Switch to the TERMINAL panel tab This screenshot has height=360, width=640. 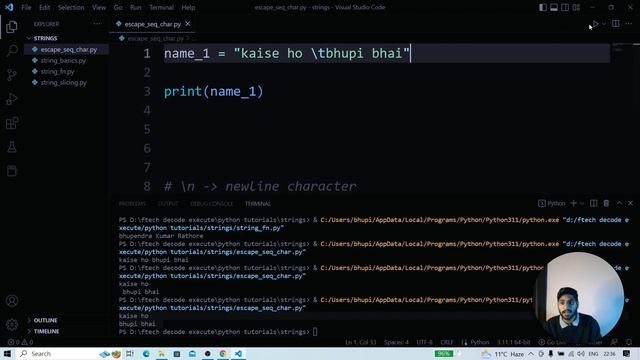point(258,204)
